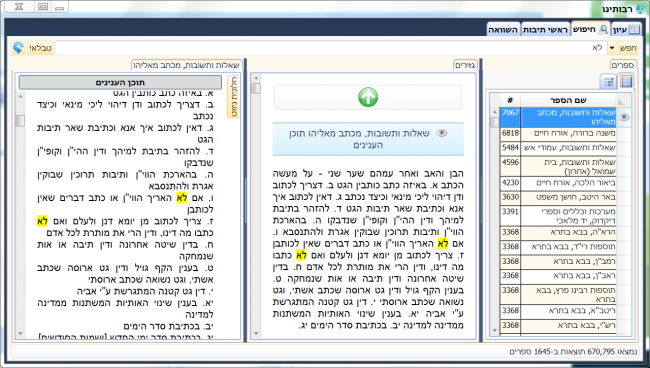
Task: Select the ספרים panel tab
Action: click(623, 65)
